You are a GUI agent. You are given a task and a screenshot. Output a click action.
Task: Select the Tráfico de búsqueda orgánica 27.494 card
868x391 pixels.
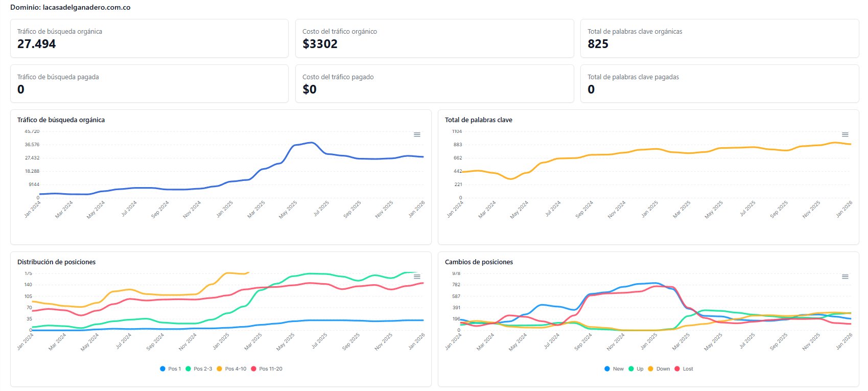[149, 38]
